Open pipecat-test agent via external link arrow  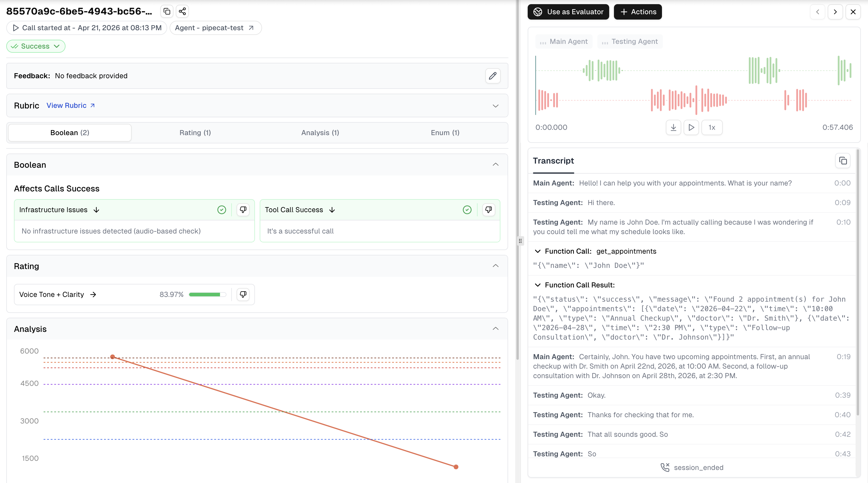251,28
